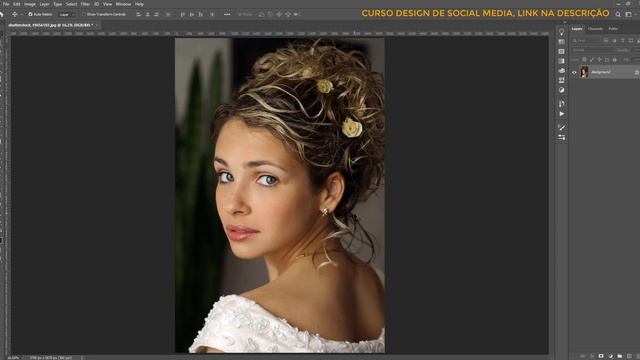Open the View menu

(x=107, y=4)
